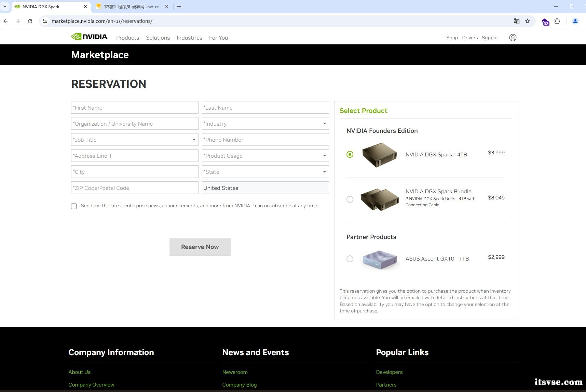Open the Developers footer link
This screenshot has height=392, width=586.
tap(389, 372)
